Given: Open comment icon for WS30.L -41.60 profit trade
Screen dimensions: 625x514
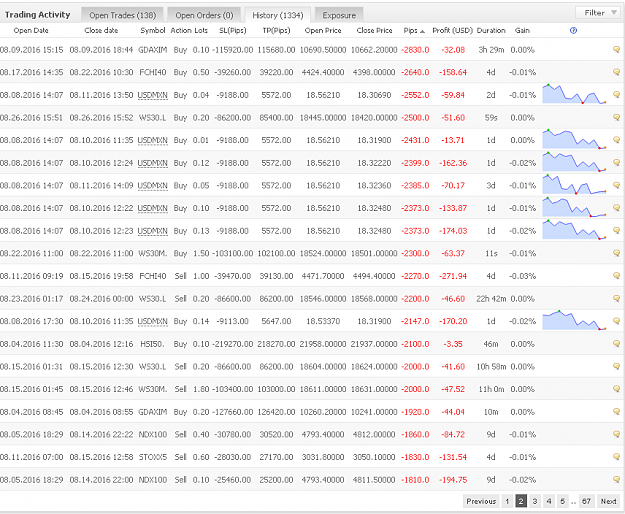Looking at the screenshot, I should point(616,366).
